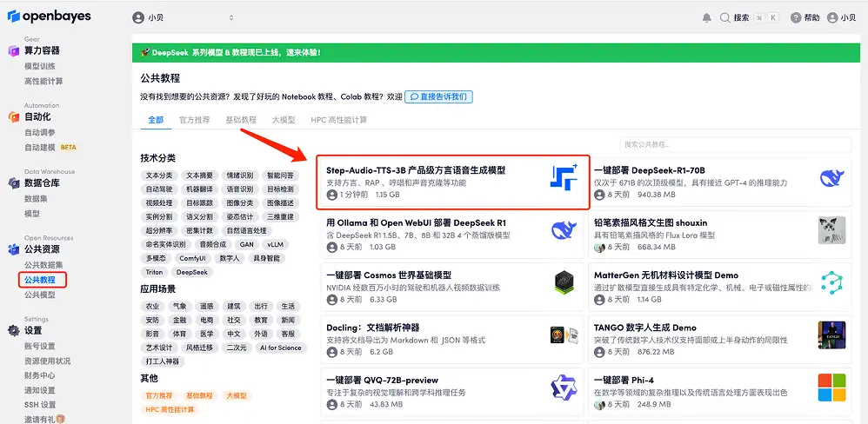The image size is (868, 424).
Task: Toggle the DeepSeek tag filter
Action: [x=191, y=272]
